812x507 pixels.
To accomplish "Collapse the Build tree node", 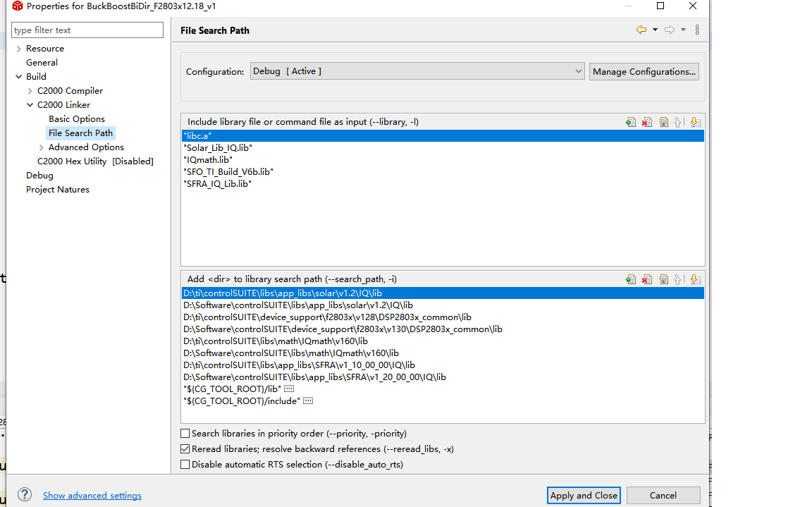I will point(18,77).
